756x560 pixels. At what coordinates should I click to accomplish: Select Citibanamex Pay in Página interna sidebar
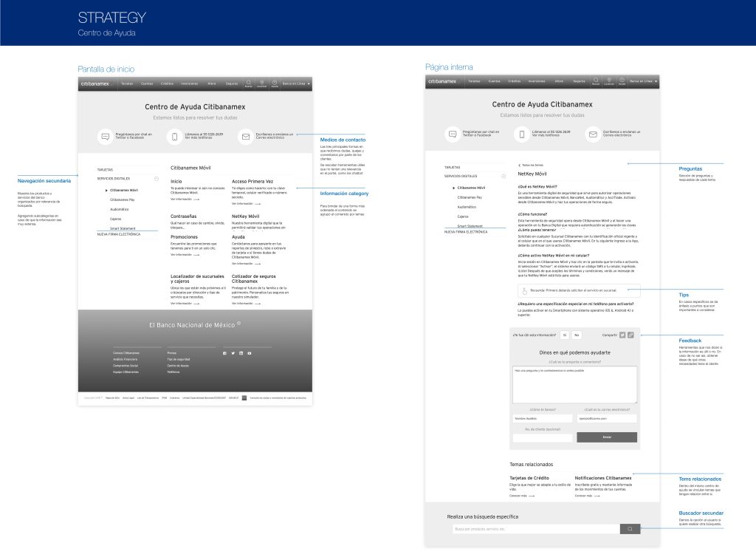pyautogui.click(x=470, y=197)
